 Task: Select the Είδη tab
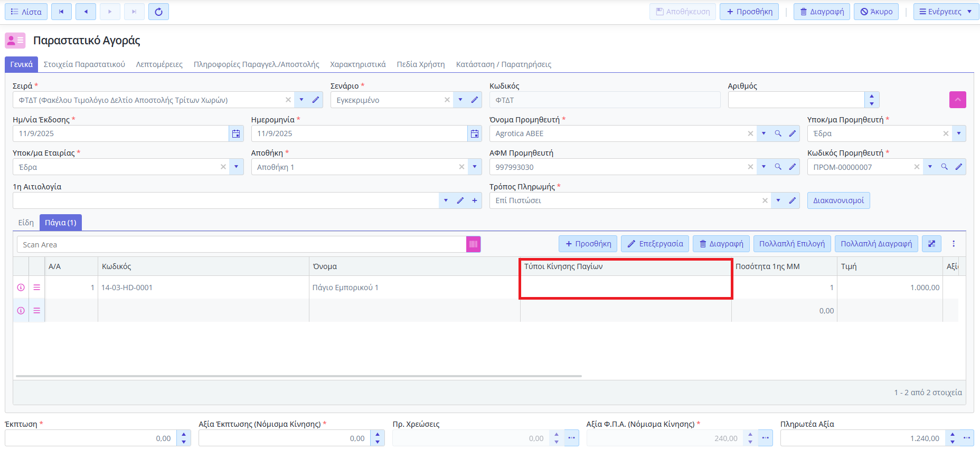pyautogui.click(x=26, y=223)
